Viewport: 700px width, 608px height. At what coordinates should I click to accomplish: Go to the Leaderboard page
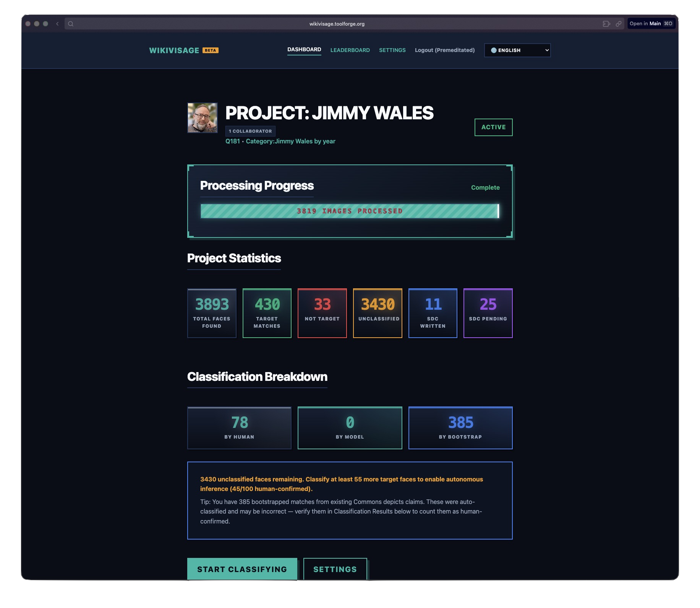pos(350,50)
